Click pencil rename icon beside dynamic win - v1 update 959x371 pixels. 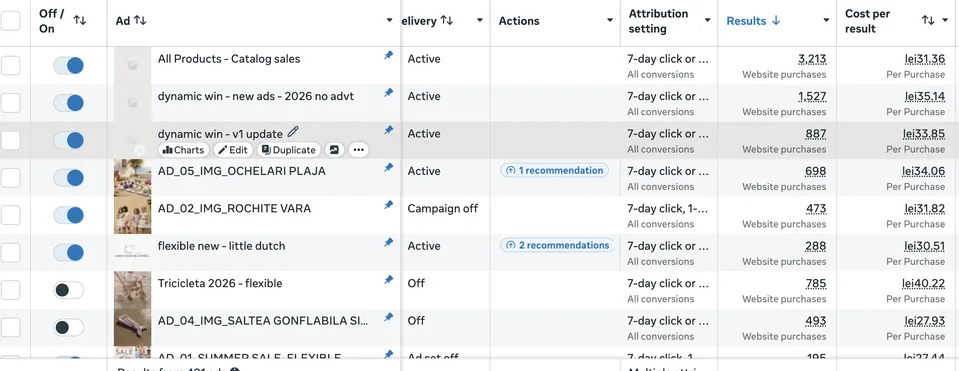point(294,132)
